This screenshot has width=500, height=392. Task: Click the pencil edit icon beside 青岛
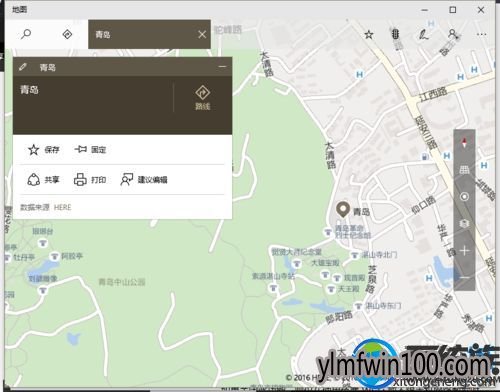pyautogui.click(x=23, y=67)
